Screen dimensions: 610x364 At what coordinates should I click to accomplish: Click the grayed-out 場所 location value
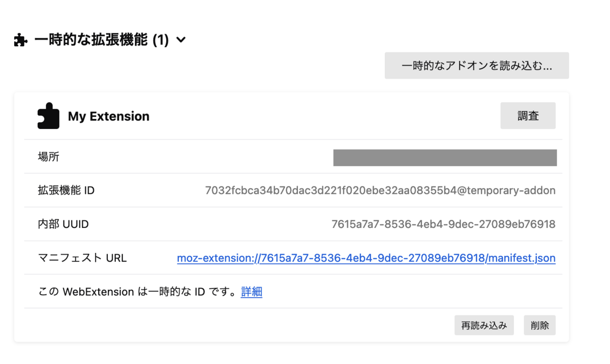(445, 157)
